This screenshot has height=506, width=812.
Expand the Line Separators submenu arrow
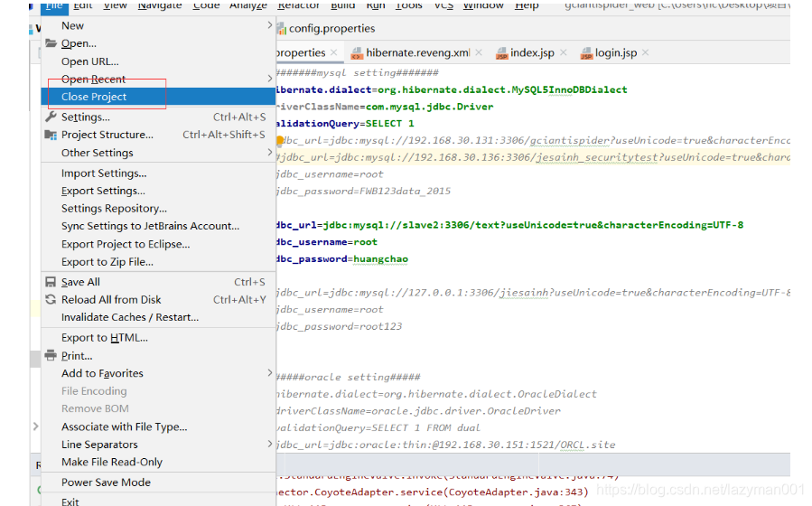click(270, 444)
